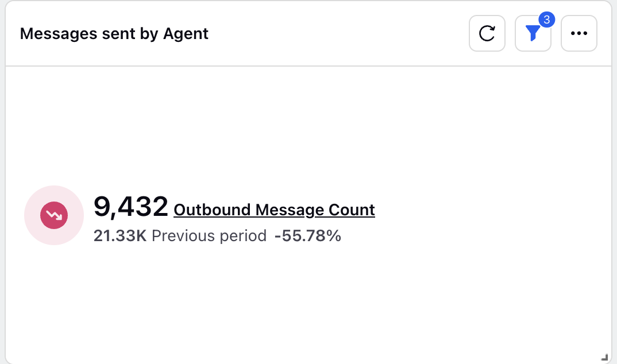This screenshot has width=617, height=364.
Task: Open the Outbound Message Count link
Action: click(274, 210)
